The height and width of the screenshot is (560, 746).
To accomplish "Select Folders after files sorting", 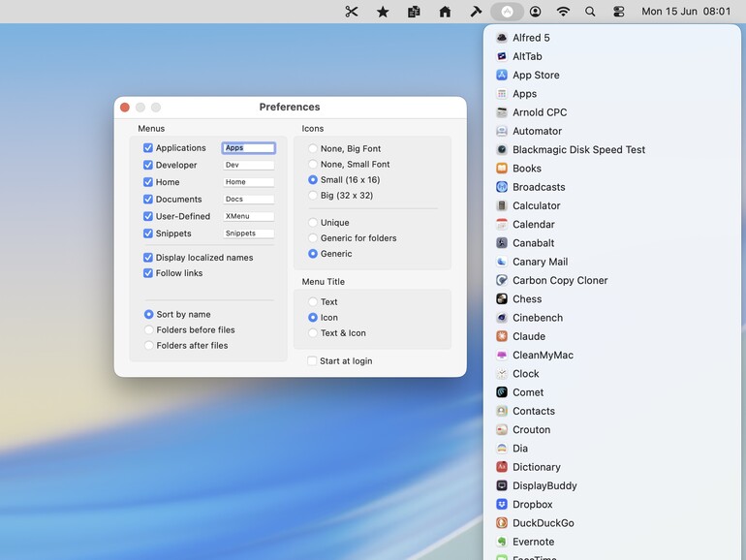I will pyautogui.click(x=149, y=346).
